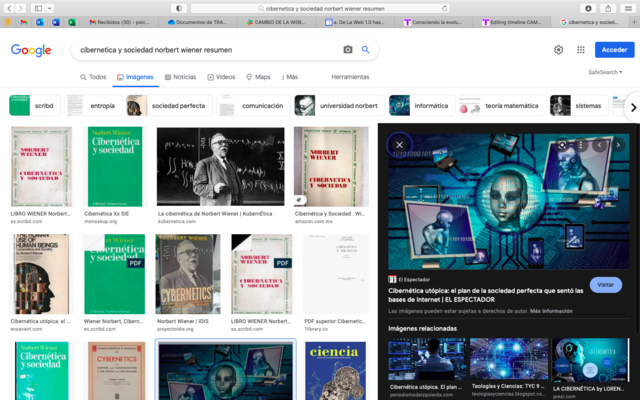
Task: Go to previous image in preview
Action: (600, 145)
